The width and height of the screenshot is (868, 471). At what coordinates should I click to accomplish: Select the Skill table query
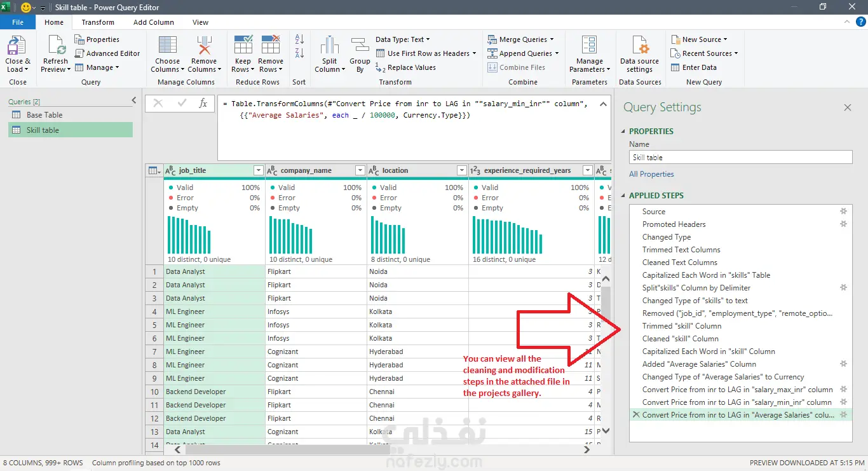pyautogui.click(x=71, y=130)
